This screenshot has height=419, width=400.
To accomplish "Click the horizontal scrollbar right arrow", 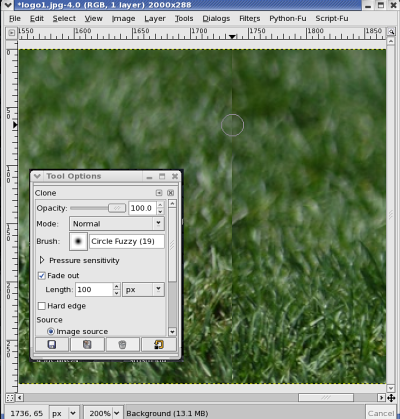I will (x=381, y=398).
